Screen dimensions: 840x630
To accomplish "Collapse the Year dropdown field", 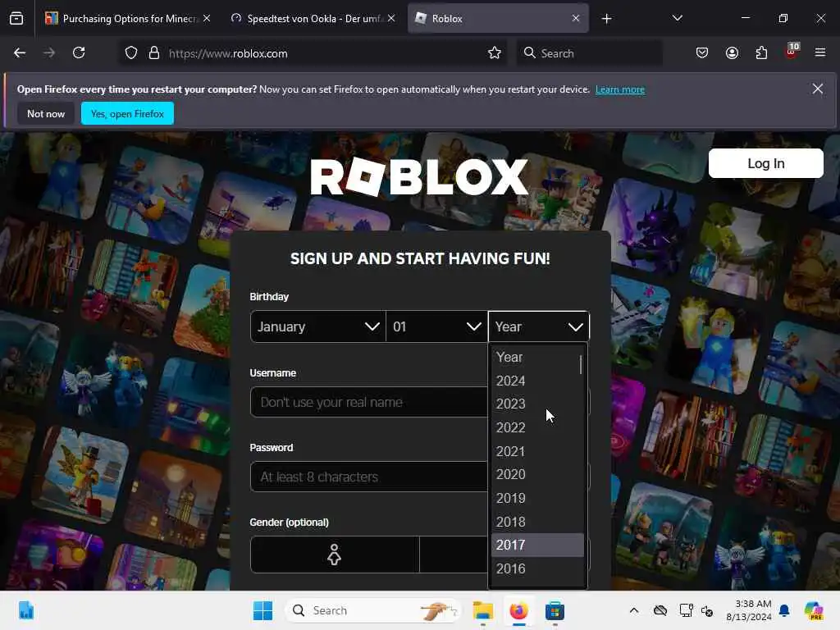I will [539, 326].
